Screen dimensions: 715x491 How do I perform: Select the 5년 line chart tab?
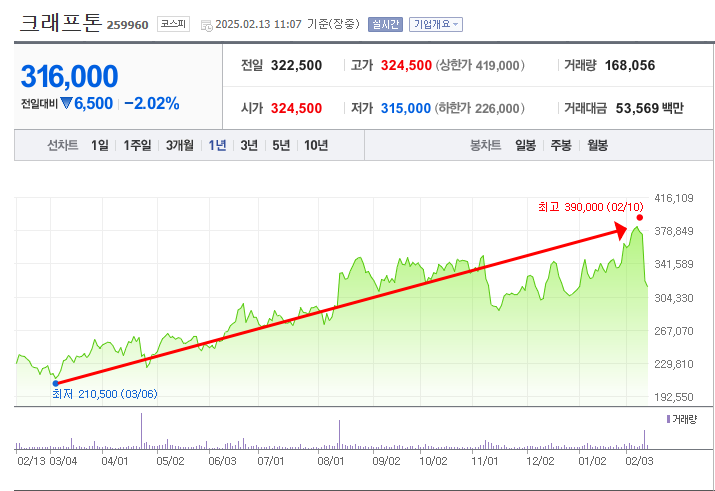pos(281,145)
